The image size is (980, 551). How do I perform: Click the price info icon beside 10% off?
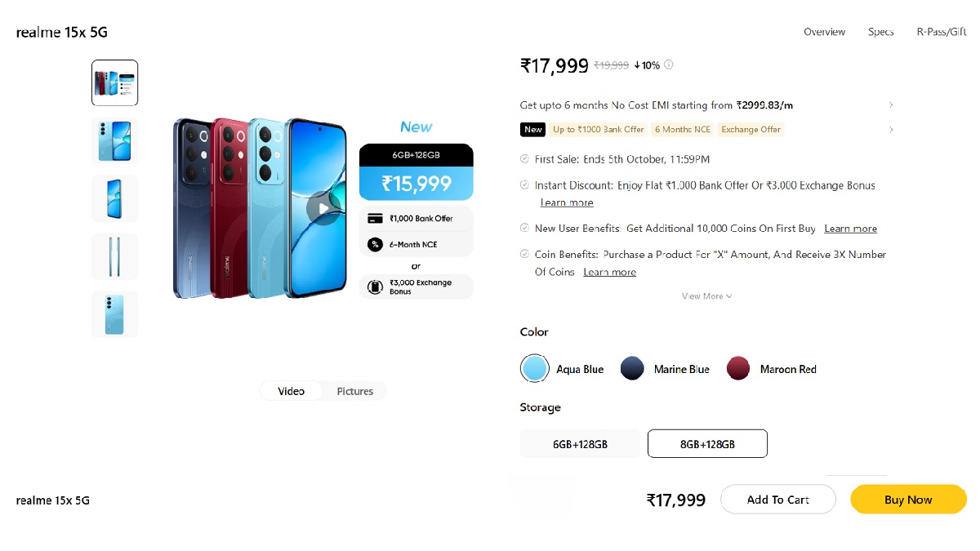click(669, 65)
